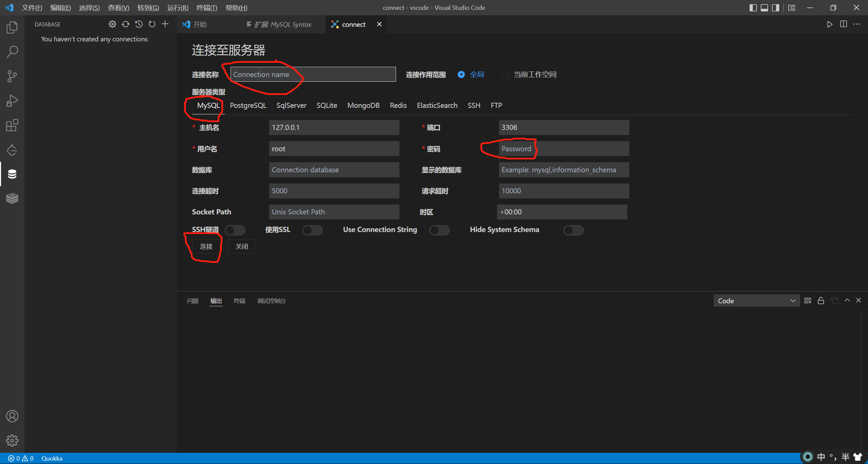Image resolution: width=868 pixels, height=464 pixels.
Task: Open the Code output channel dropdown
Action: [756, 301]
